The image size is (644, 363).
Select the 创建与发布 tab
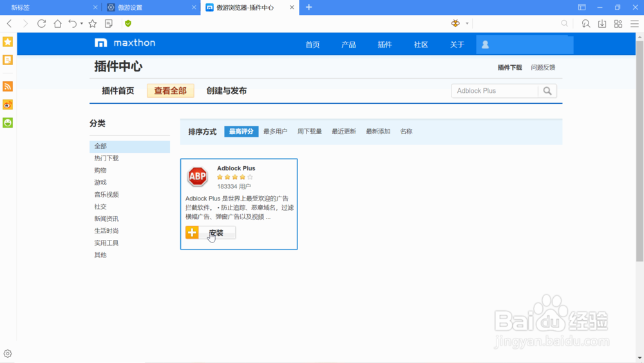(x=226, y=91)
